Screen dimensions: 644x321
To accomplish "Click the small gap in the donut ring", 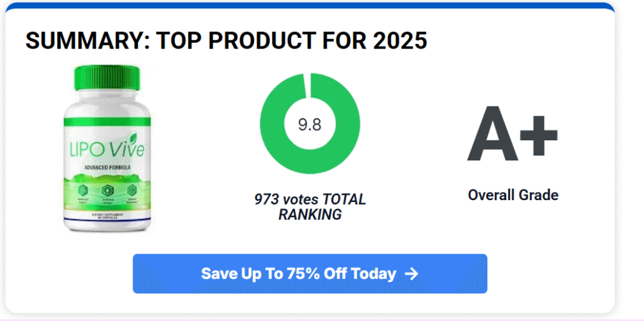I will 305,84.
